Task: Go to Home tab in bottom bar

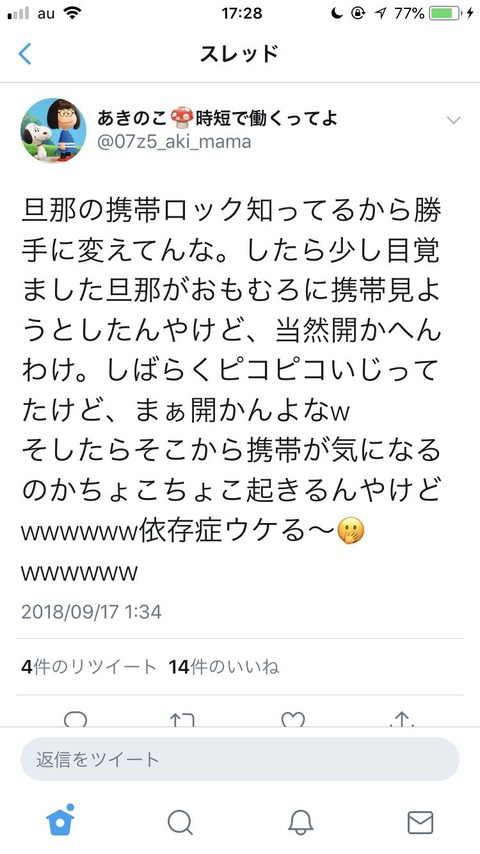Action: pyautogui.click(x=60, y=820)
